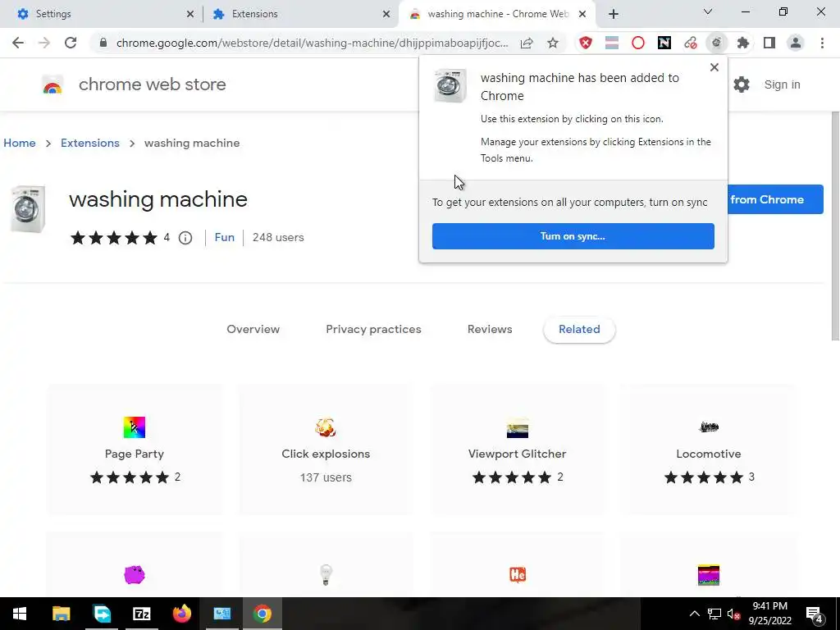This screenshot has height=630, width=840.
Task: Close the extension added popup
Action: point(714,67)
